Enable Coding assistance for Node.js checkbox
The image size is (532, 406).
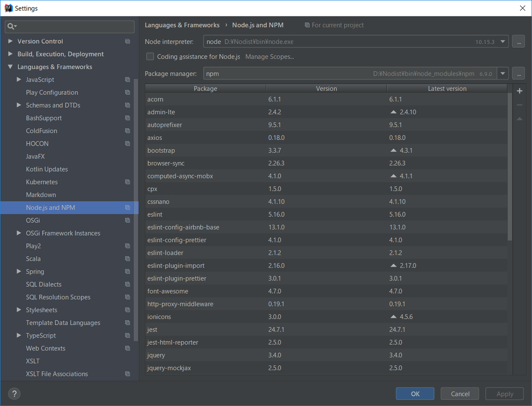coord(150,57)
